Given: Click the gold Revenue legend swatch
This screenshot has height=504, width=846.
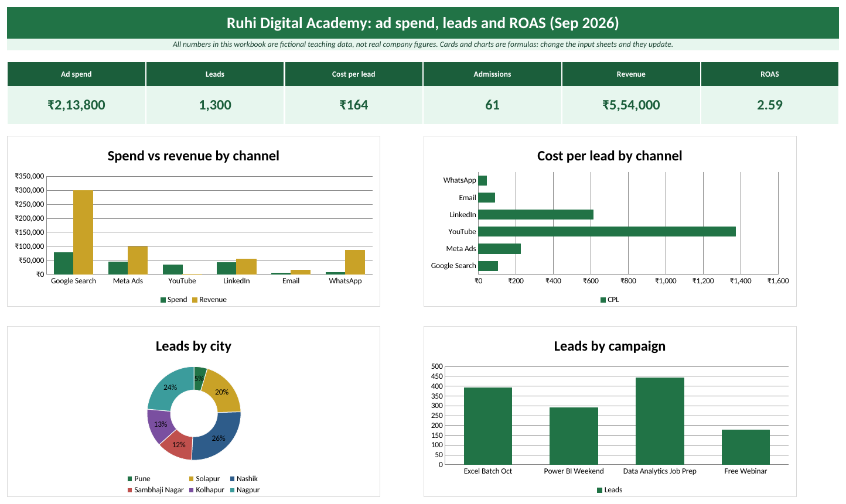Looking at the screenshot, I should point(195,300).
